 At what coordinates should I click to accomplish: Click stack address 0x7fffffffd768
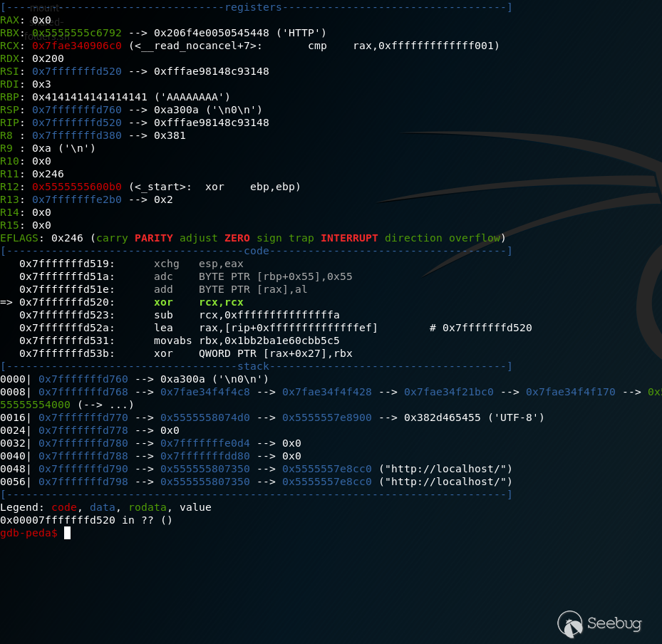tap(83, 392)
